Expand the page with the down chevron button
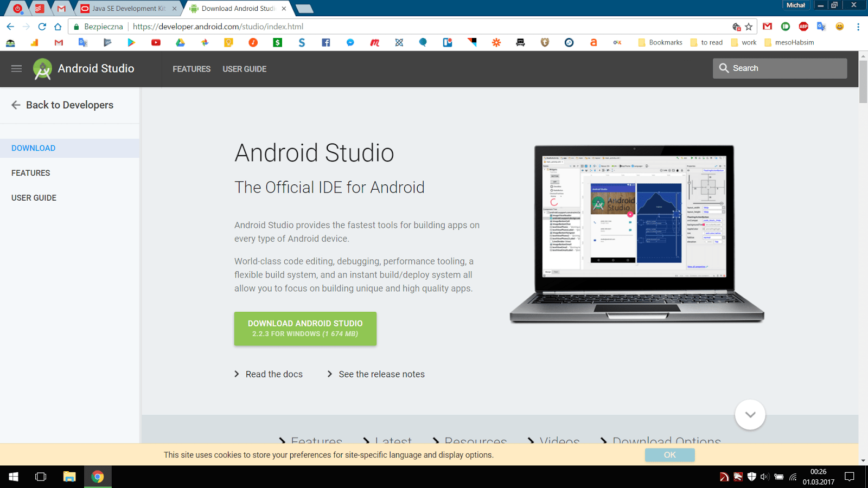The width and height of the screenshot is (868, 488). [x=750, y=414]
